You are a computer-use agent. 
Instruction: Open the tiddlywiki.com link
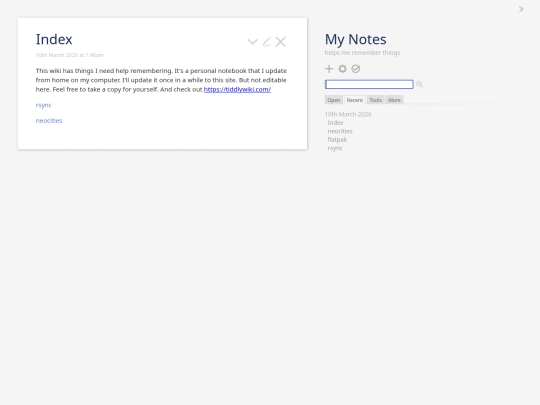(x=237, y=90)
